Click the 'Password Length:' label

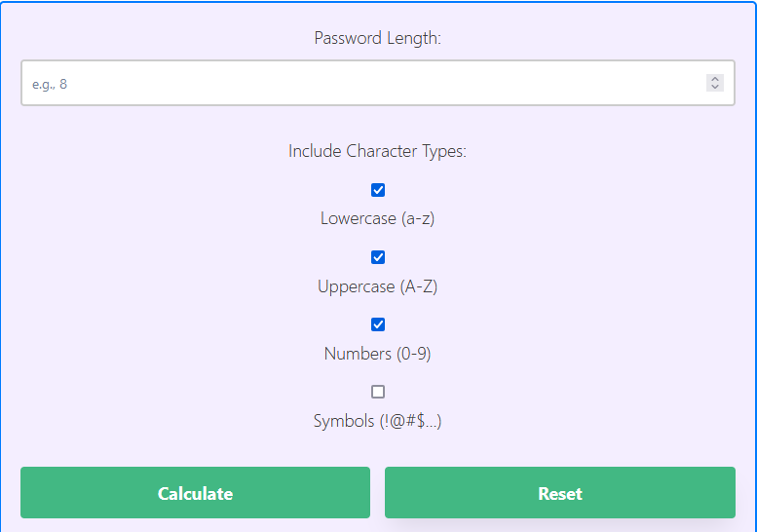(x=378, y=38)
